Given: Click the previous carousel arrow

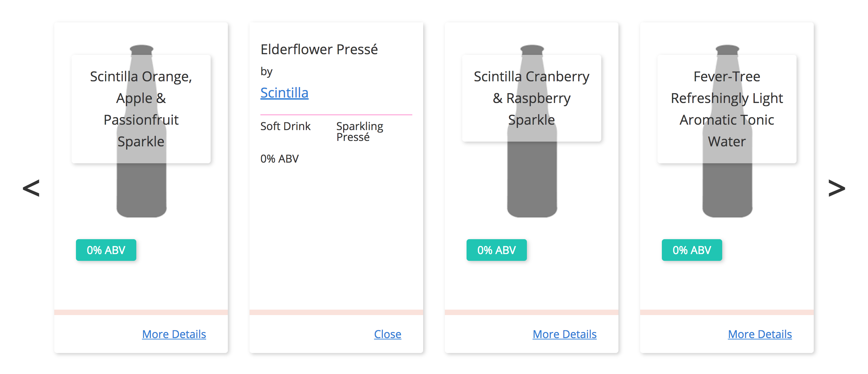Looking at the screenshot, I should click(31, 188).
